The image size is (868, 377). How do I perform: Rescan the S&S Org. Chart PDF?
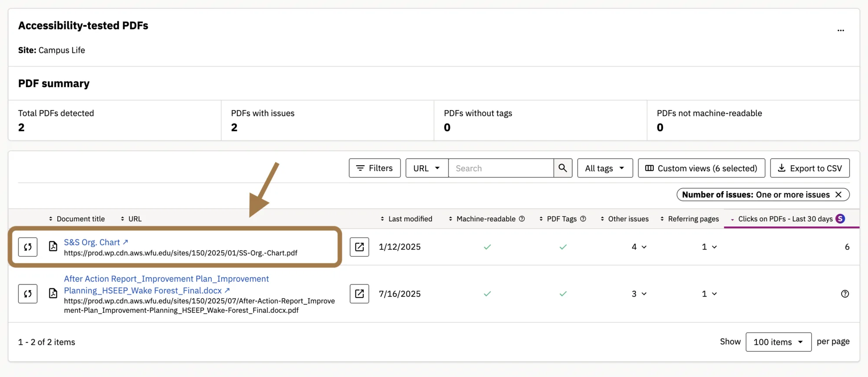tap(28, 247)
